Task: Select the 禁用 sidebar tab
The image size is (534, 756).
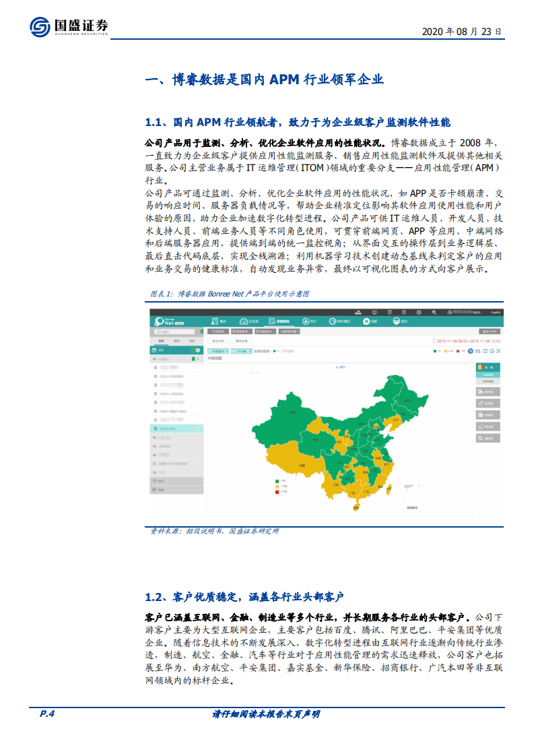Action: [176, 341]
